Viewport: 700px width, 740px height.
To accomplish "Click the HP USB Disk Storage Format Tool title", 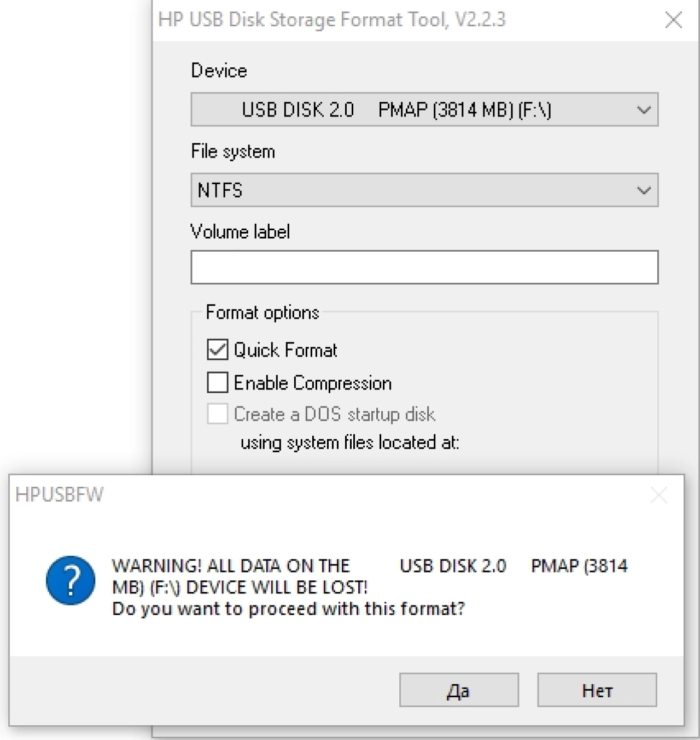I will 332,20.
